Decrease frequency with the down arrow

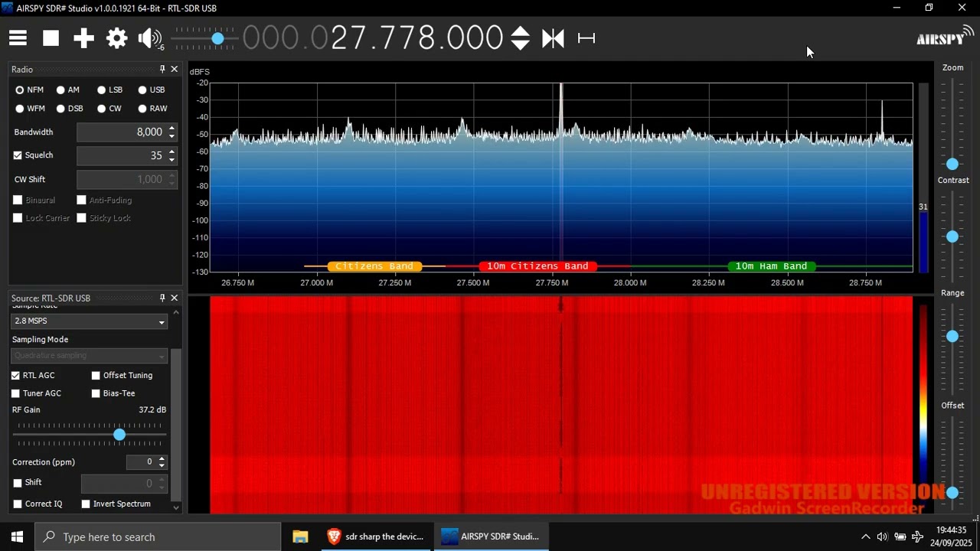520,45
